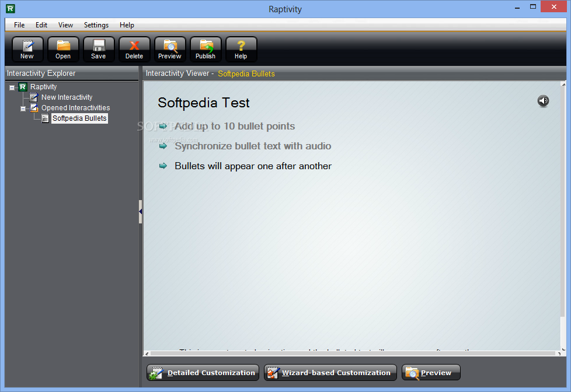Click the viewer's horizontal scrollbar
Viewport: 571px width, 392px height.
(353, 353)
